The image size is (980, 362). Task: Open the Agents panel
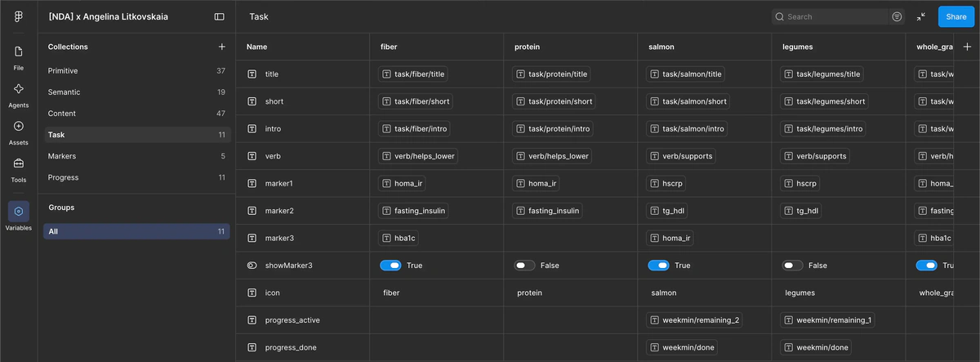[18, 95]
